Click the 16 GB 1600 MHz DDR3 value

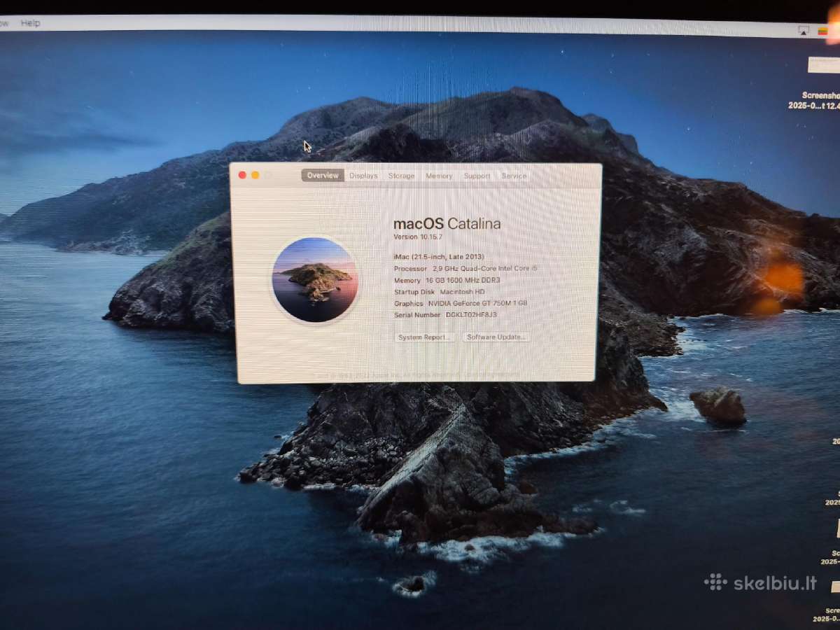[x=462, y=280]
